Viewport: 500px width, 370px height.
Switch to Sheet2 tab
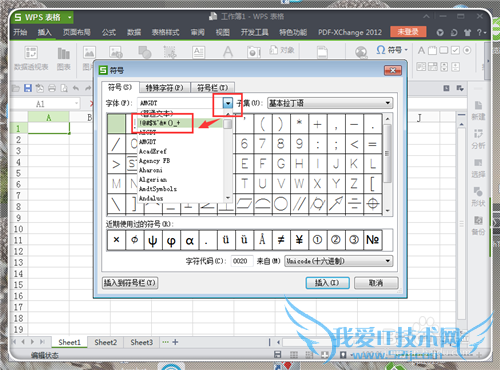point(105,342)
